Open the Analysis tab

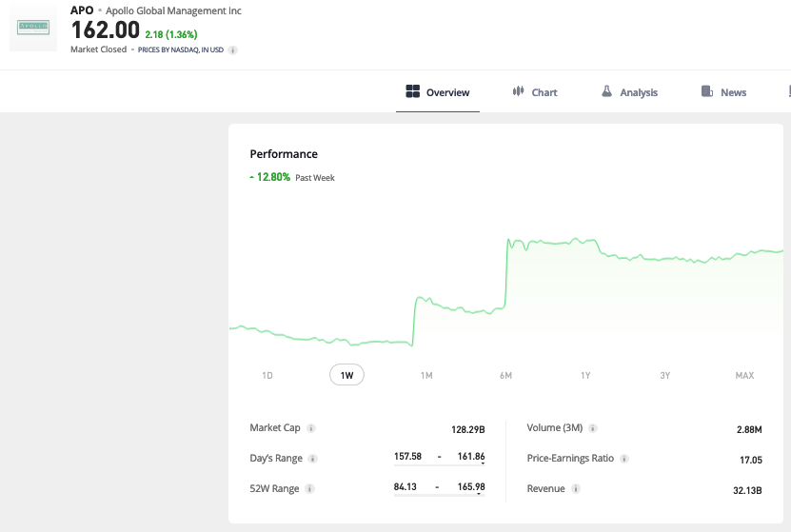(x=629, y=92)
